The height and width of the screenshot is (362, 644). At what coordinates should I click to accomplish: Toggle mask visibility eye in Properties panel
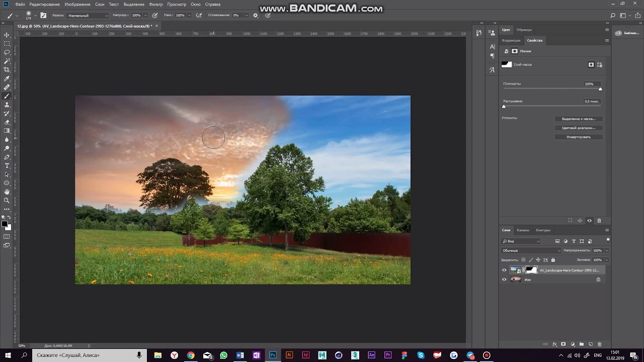tap(590, 221)
